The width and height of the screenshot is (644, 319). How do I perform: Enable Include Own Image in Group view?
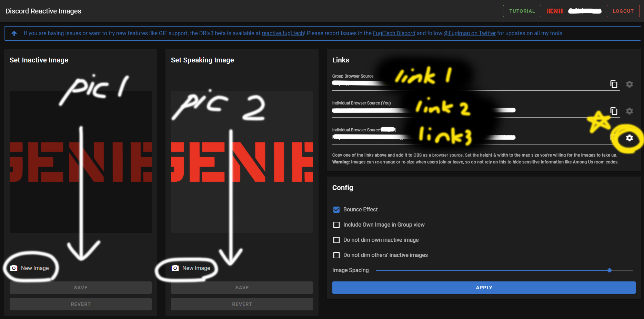click(x=336, y=225)
